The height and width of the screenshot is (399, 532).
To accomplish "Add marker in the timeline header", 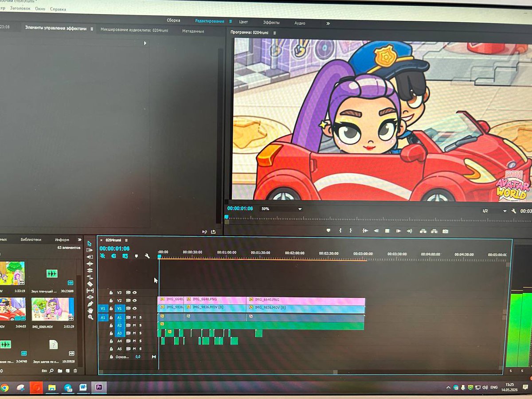I will (x=136, y=256).
